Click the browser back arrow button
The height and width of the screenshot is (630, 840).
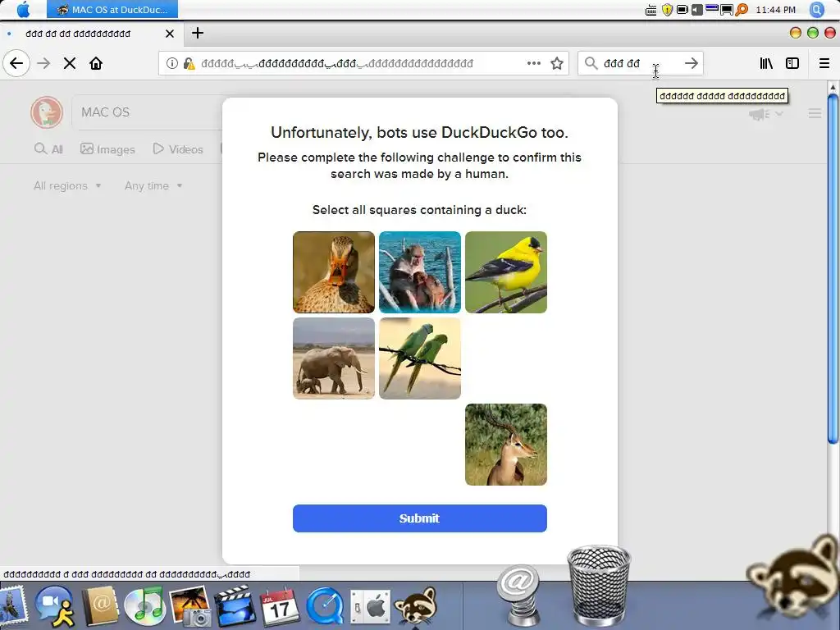pyautogui.click(x=16, y=63)
